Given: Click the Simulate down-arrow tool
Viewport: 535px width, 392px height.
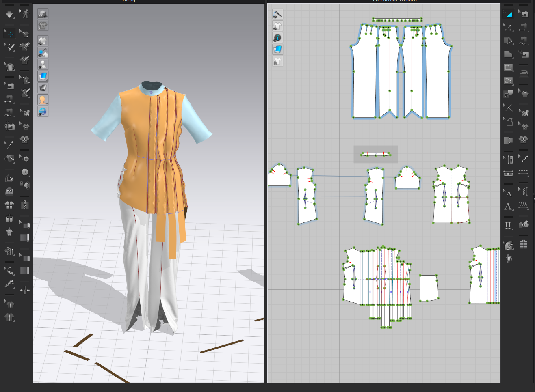Looking at the screenshot, I should coord(9,15).
